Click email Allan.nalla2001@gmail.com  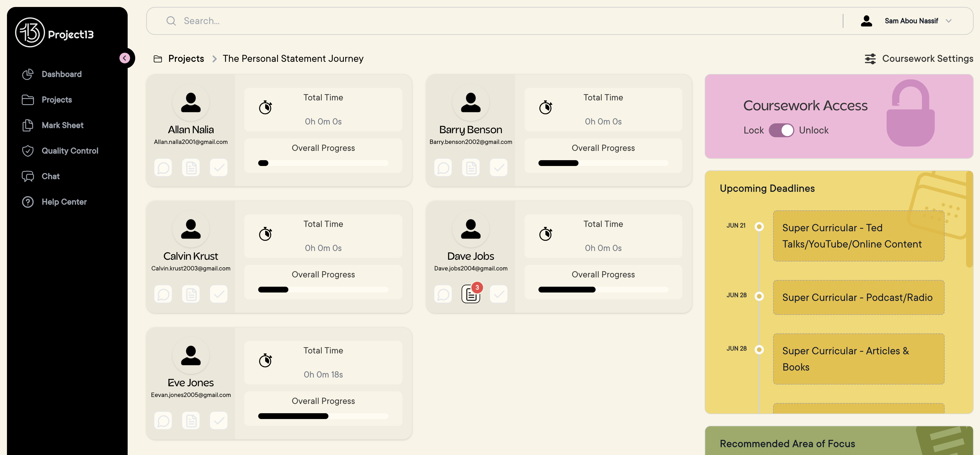pyautogui.click(x=191, y=142)
